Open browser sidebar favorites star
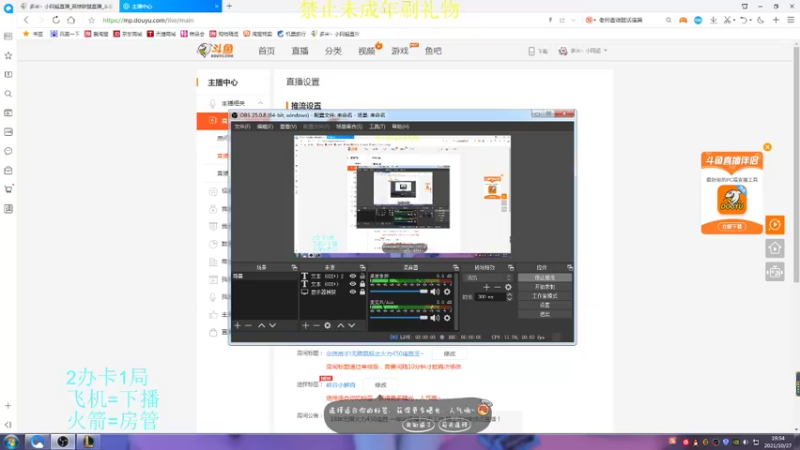The image size is (800, 450). click(x=8, y=56)
